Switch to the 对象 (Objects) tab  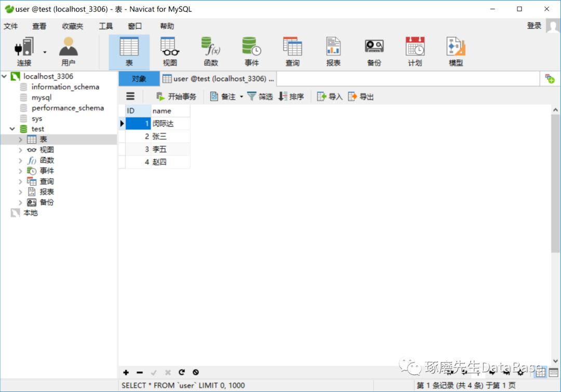pyautogui.click(x=139, y=79)
